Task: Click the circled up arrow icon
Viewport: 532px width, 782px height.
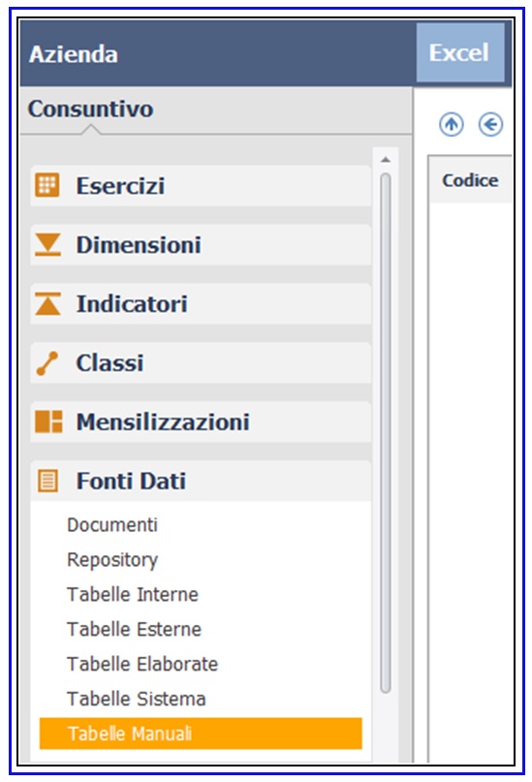Action: coord(452,124)
